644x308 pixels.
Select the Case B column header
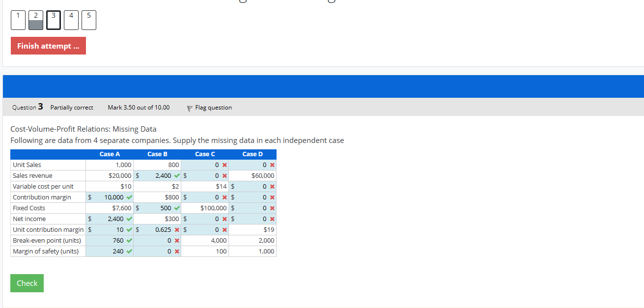pyautogui.click(x=157, y=154)
